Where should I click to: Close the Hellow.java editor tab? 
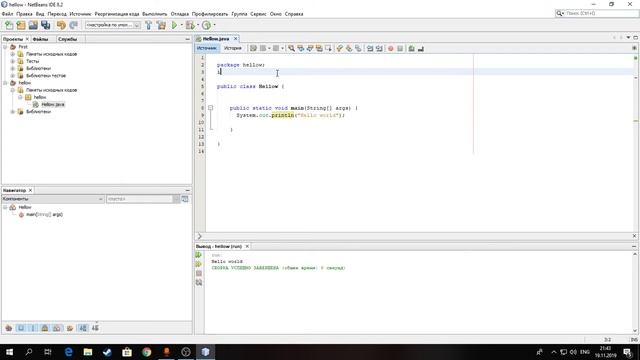click(x=236, y=39)
